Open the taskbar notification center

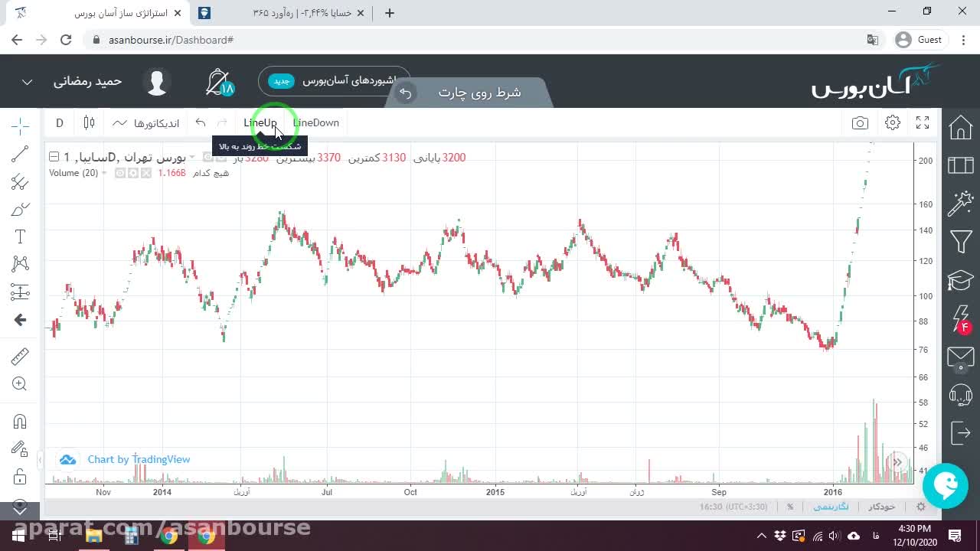click(x=955, y=536)
